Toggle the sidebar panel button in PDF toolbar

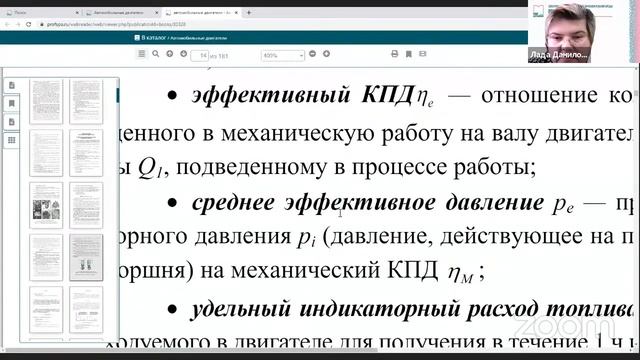(x=141, y=54)
